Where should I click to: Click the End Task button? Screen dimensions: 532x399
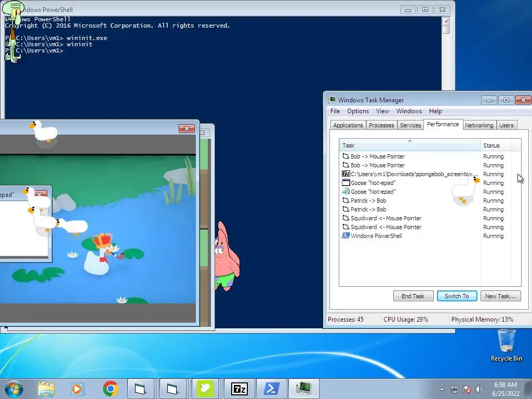tap(413, 296)
